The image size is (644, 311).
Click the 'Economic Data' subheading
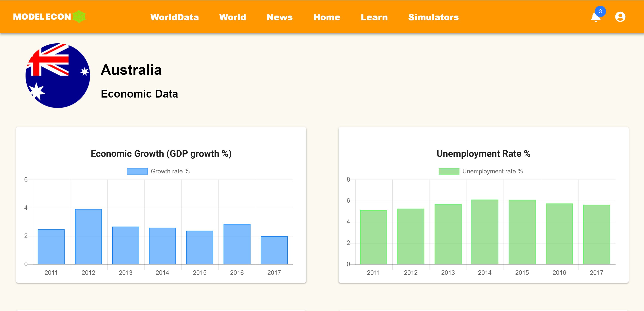139,94
